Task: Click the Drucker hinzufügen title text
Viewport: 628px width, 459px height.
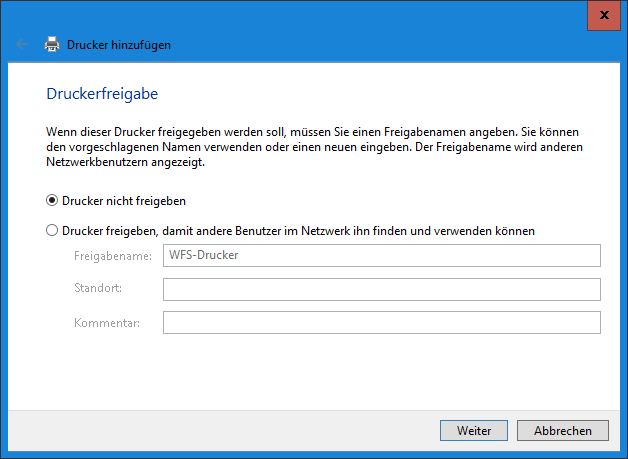Action: tap(119, 44)
